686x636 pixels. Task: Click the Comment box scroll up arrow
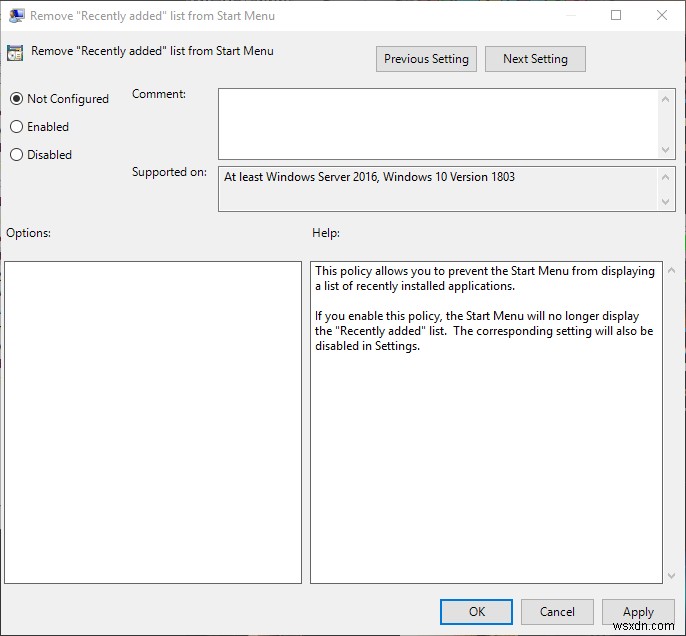665,99
